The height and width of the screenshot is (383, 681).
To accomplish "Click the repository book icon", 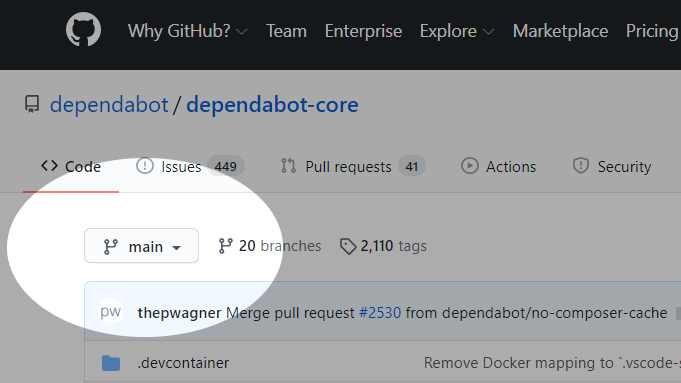I will [x=32, y=104].
